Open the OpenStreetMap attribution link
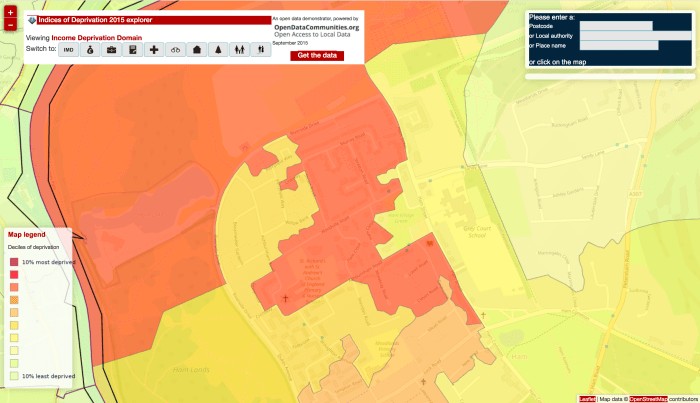Screen dimensions: 700x403 [x=648, y=398]
